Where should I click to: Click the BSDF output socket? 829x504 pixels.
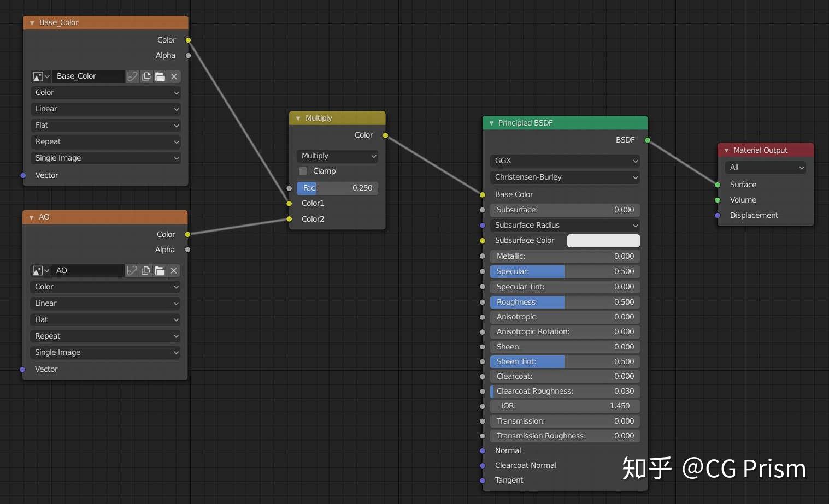[648, 140]
